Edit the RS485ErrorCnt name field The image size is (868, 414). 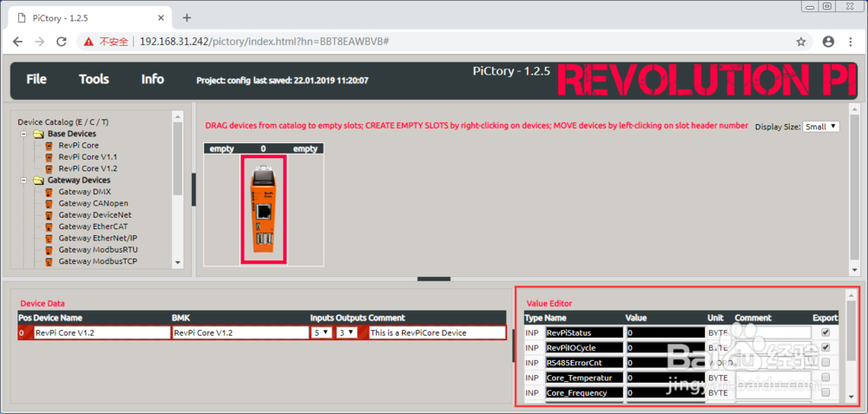pyautogui.click(x=584, y=363)
